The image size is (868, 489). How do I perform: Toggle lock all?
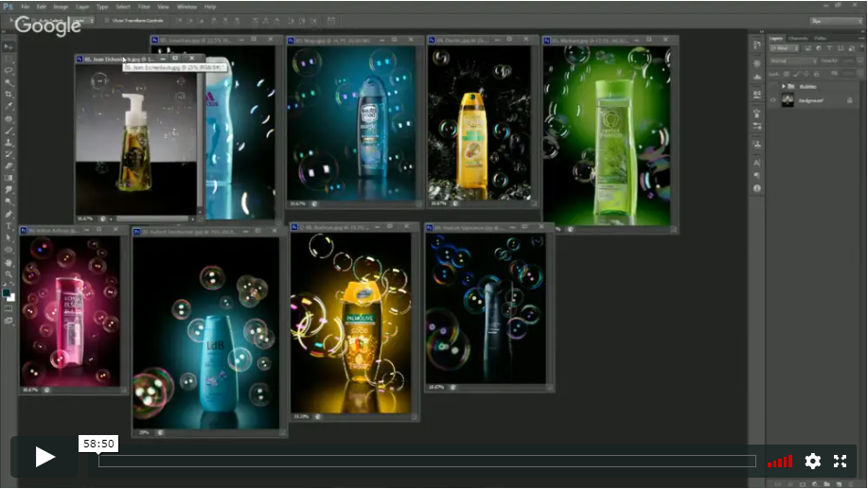pyautogui.click(x=816, y=74)
